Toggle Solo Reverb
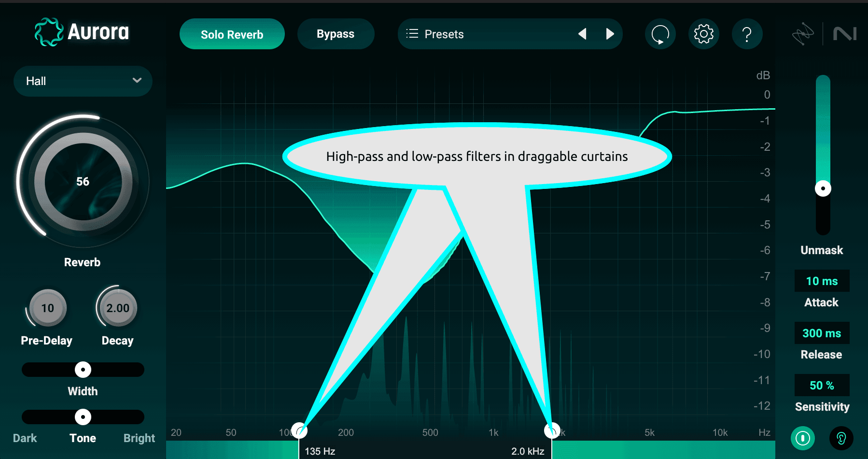The image size is (868, 459). 232,34
